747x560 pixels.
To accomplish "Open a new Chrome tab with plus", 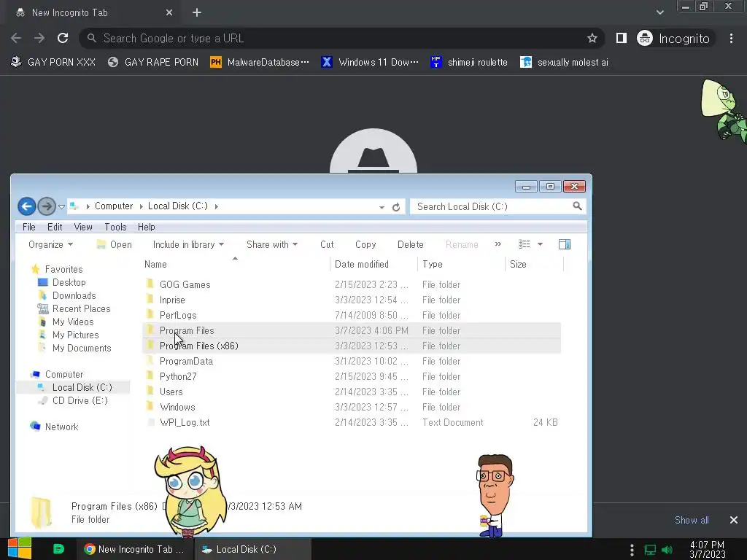I will pyautogui.click(x=197, y=13).
